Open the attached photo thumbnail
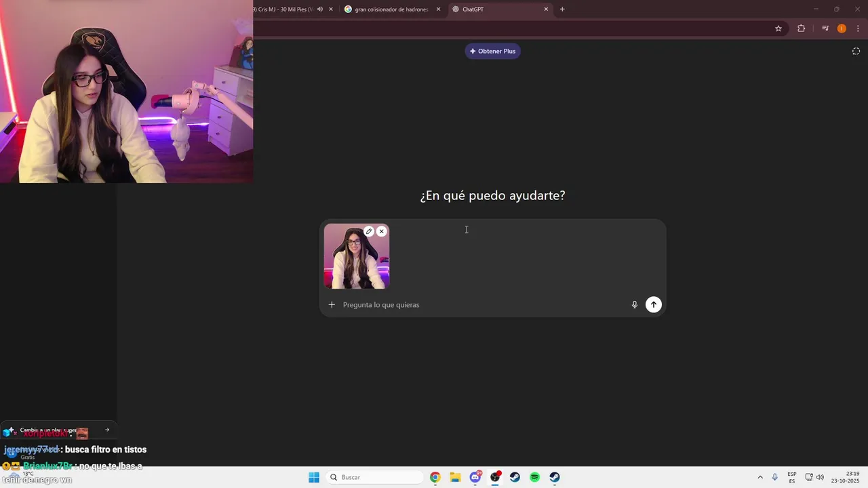The width and height of the screenshot is (868, 488). tap(357, 256)
